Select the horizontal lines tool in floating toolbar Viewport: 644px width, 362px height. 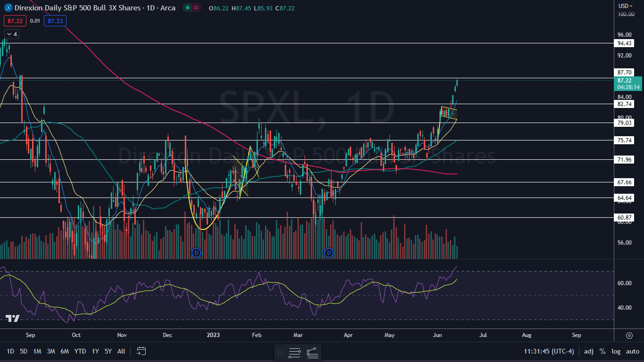tap(295, 353)
